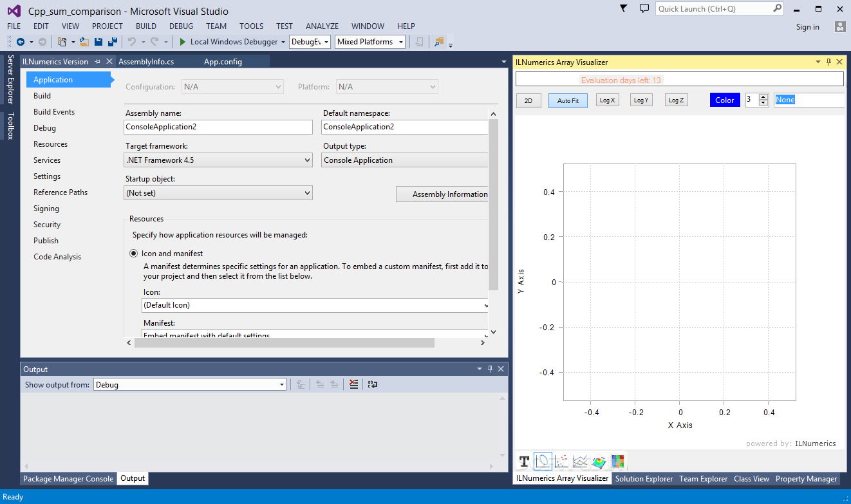
Task: Pin the Output panel with the pushpin icon
Action: 490,369
